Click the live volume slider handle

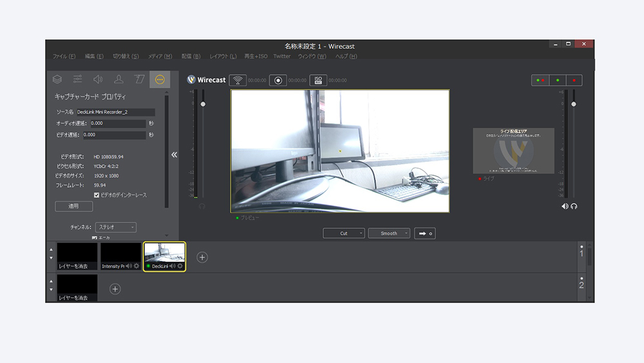pos(574,104)
